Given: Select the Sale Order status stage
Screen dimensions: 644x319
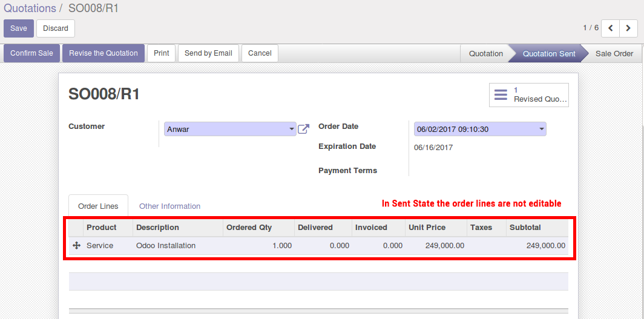Looking at the screenshot, I should coord(614,53).
